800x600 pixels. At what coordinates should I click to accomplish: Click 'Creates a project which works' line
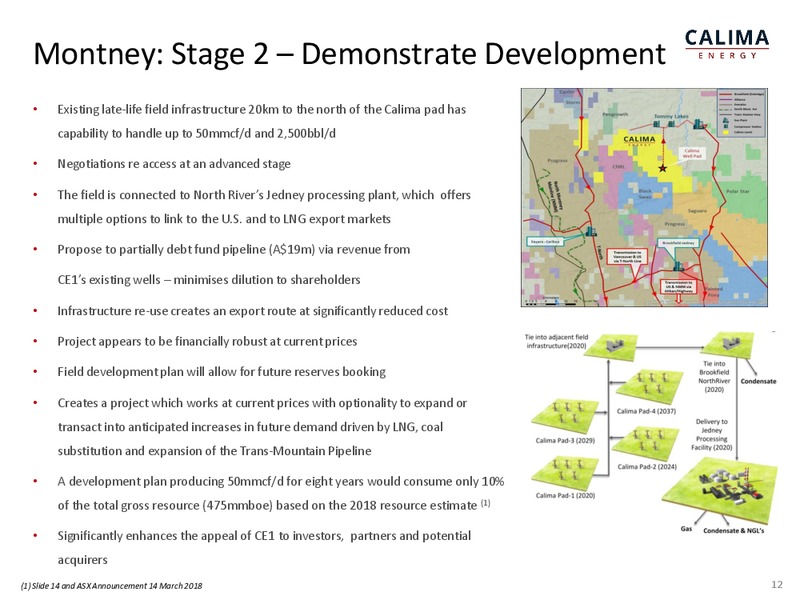(x=262, y=403)
